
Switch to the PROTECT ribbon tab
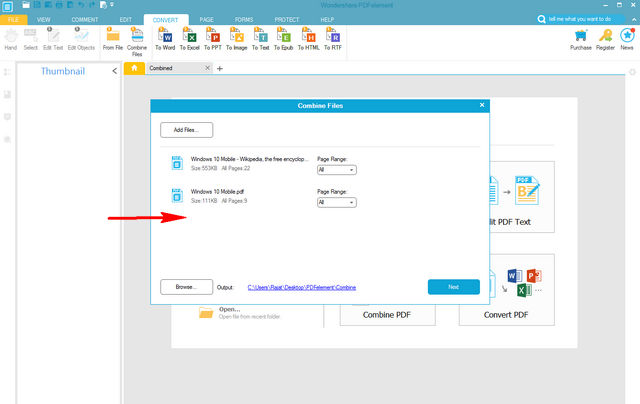tap(287, 20)
